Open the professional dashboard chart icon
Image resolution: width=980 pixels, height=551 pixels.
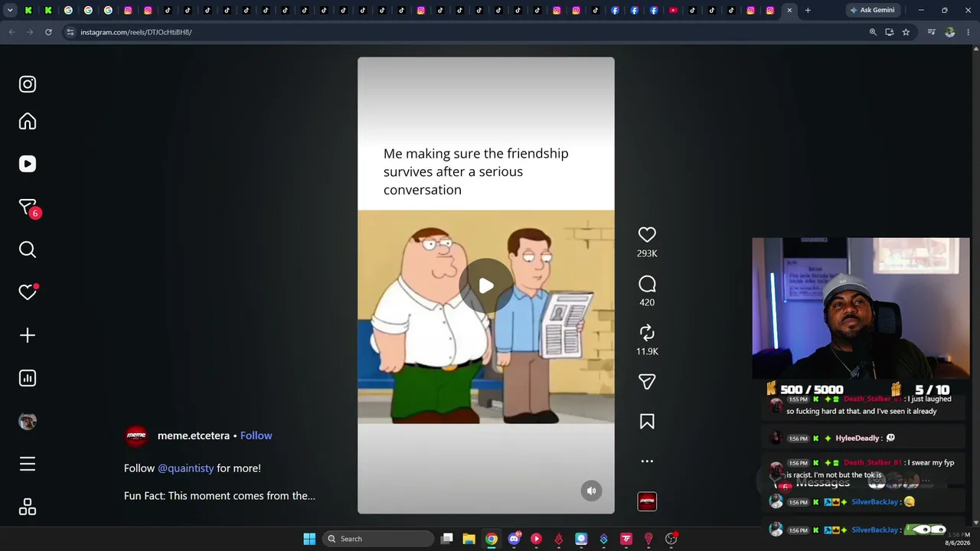click(x=28, y=378)
